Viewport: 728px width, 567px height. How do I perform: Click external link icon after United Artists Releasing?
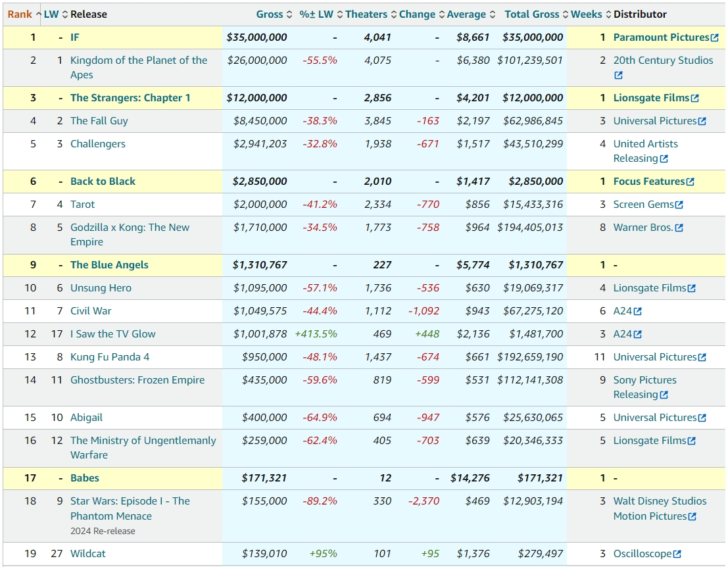[x=664, y=159]
